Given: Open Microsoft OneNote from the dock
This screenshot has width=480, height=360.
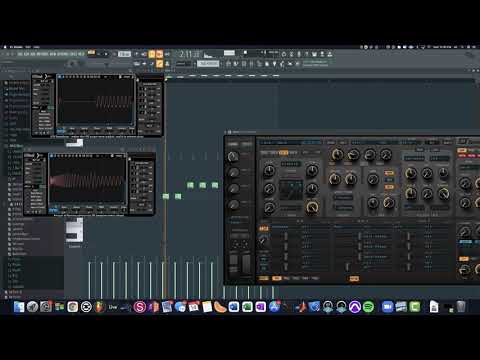Looking at the screenshot, I should tap(261, 307).
